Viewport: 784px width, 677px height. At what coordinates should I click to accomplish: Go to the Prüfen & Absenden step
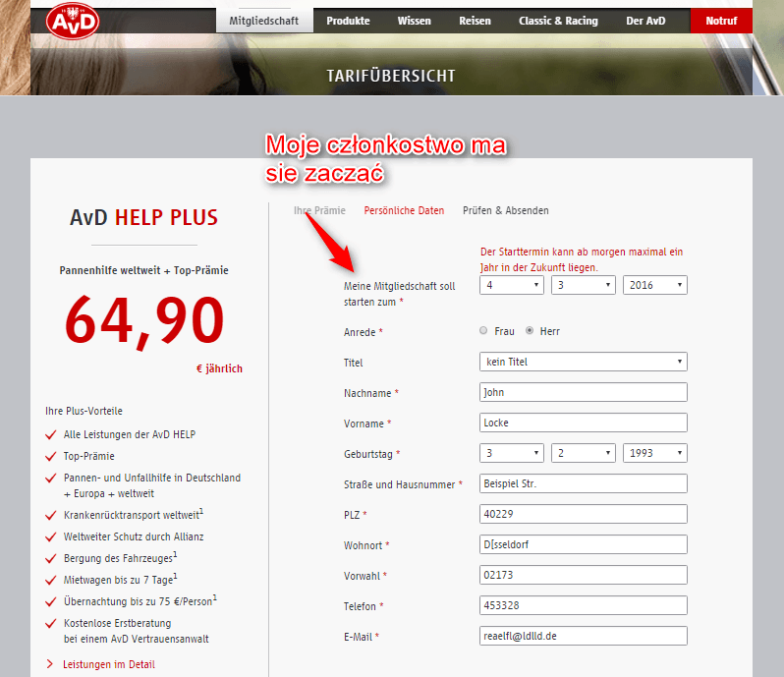pyautogui.click(x=506, y=210)
